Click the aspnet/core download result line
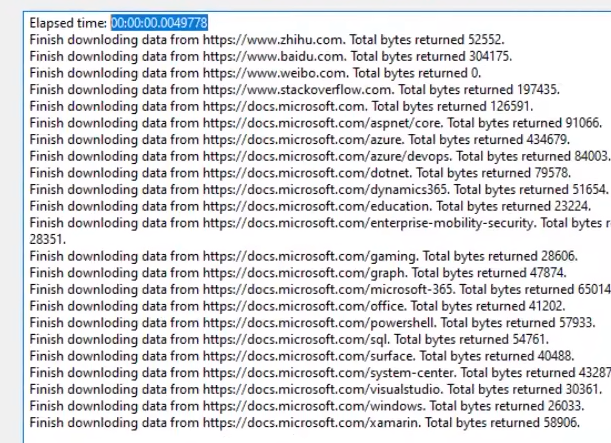This screenshot has width=611, height=443. (x=316, y=123)
